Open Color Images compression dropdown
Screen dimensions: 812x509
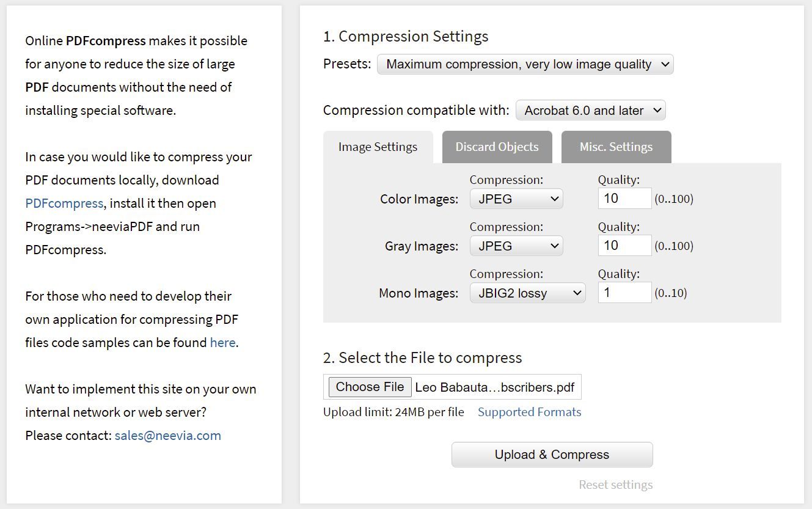[x=516, y=199]
